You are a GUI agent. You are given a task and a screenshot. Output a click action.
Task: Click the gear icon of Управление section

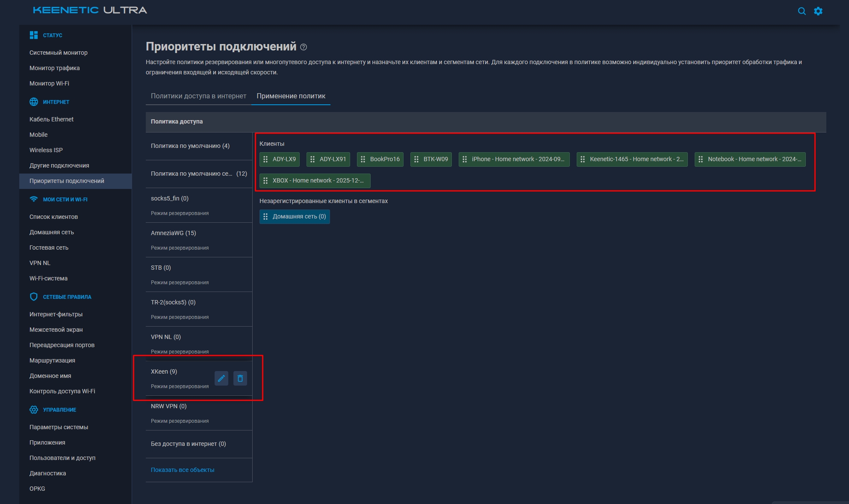tap(33, 410)
